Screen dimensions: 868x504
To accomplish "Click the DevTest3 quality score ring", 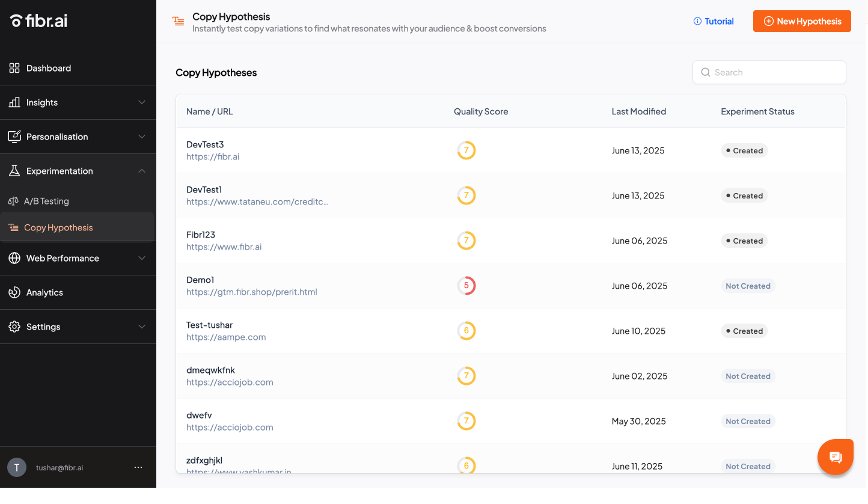I will pyautogui.click(x=466, y=150).
